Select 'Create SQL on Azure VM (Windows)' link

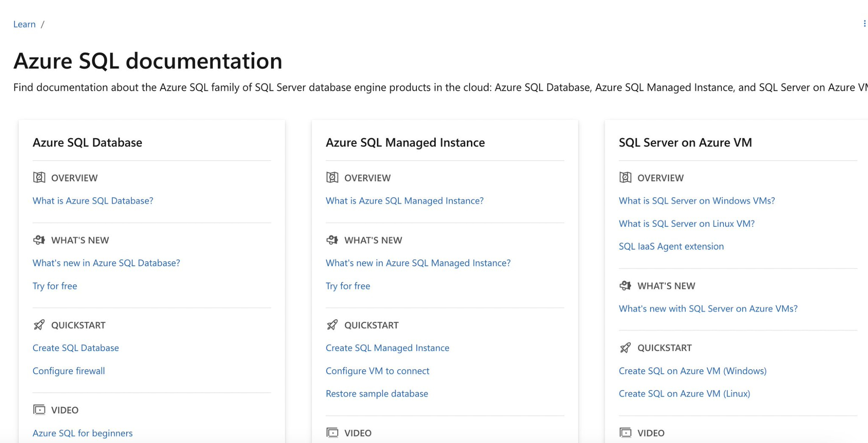point(692,371)
